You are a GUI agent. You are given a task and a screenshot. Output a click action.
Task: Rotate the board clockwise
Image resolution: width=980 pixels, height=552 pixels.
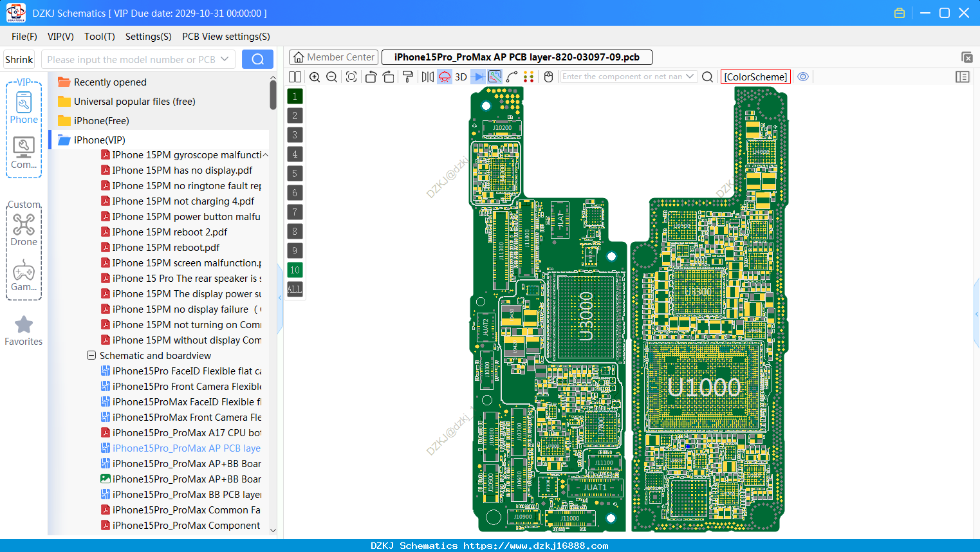click(389, 77)
